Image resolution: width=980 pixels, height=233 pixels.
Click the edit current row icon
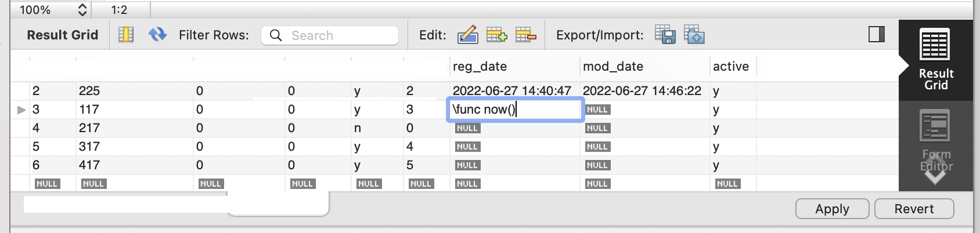point(467,35)
